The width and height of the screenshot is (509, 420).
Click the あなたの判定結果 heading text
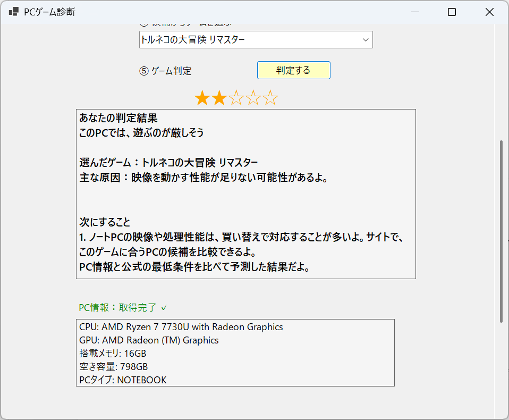pos(118,117)
